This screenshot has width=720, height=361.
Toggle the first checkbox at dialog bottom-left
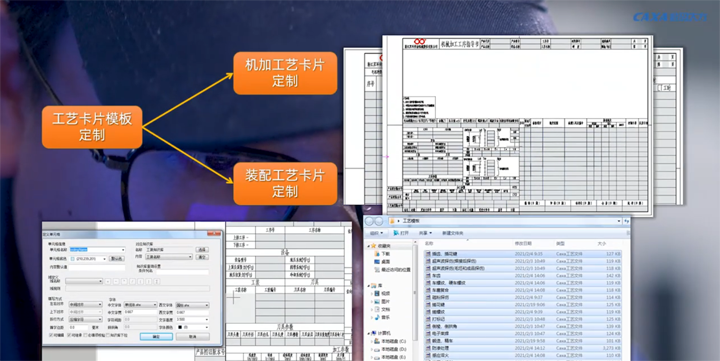pyautogui.click(x=51, y=335)
